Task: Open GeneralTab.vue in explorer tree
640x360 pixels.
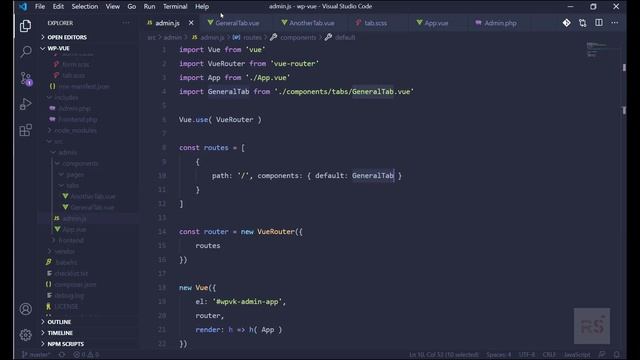Action: [x=93, y=207]
